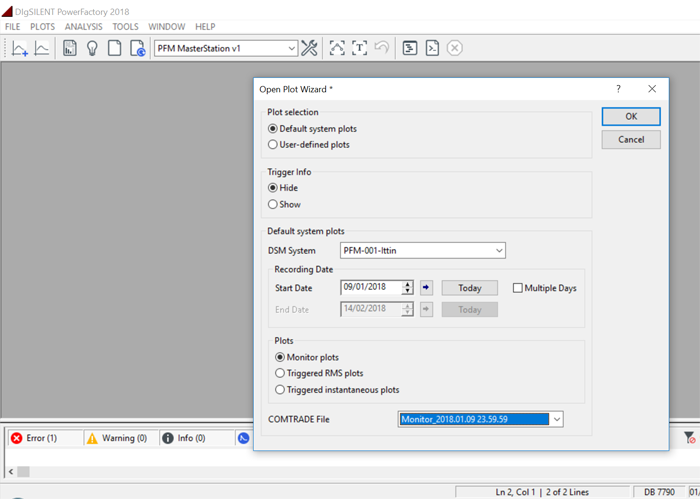Viewport: 700px width, 499px height.
Task: Click the line chart plot icon
Action: 42,48
